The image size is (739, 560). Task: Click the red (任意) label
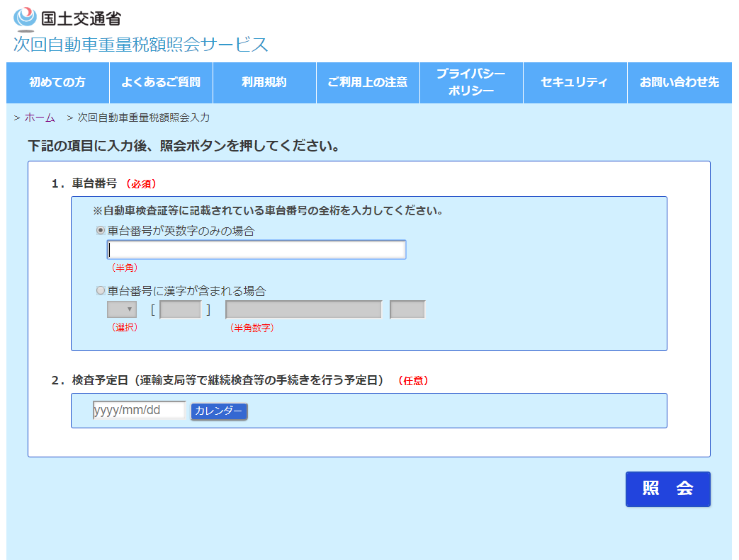click(x=413, y=381)
